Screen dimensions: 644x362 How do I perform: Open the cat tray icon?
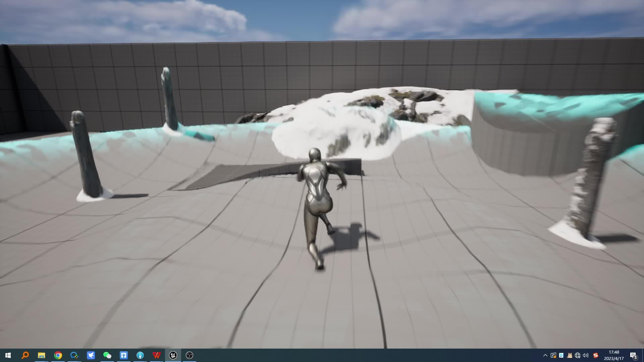point(570,355)
